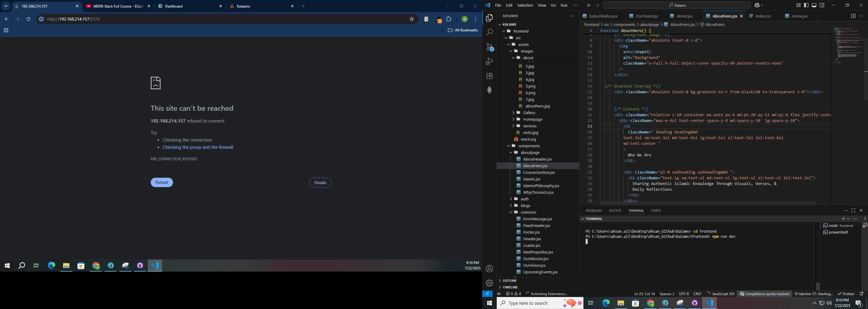Open the Manage gear icon in VS Code
868x309 pixels.
click(x=489, y=283)
